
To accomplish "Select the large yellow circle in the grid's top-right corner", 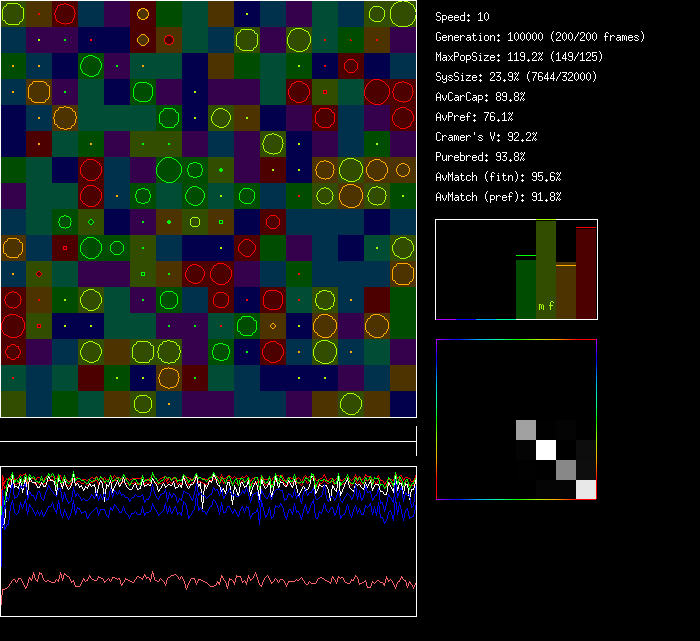I will click(x=403, y=13).
